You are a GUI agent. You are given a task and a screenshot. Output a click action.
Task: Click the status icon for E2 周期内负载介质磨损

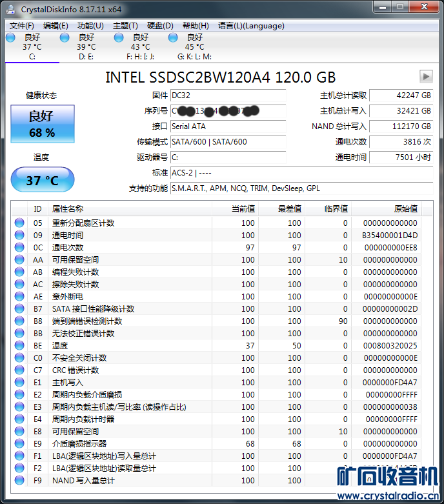point(19,394)
